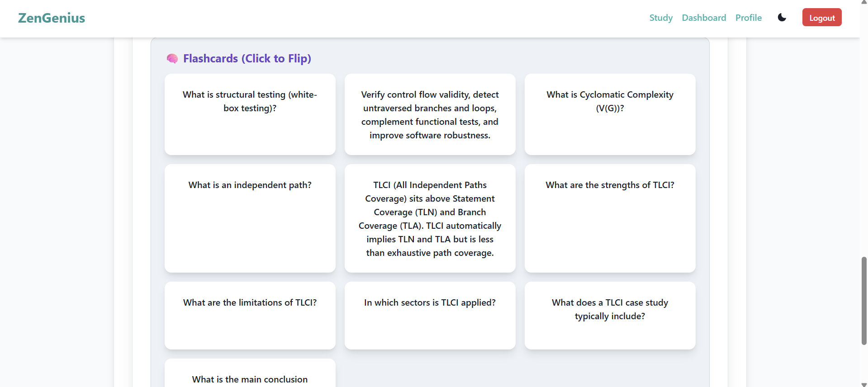Flip the independent path flashcard
Image resolution: width=868 pixels, height=387 pixels.
coord(250,218)
